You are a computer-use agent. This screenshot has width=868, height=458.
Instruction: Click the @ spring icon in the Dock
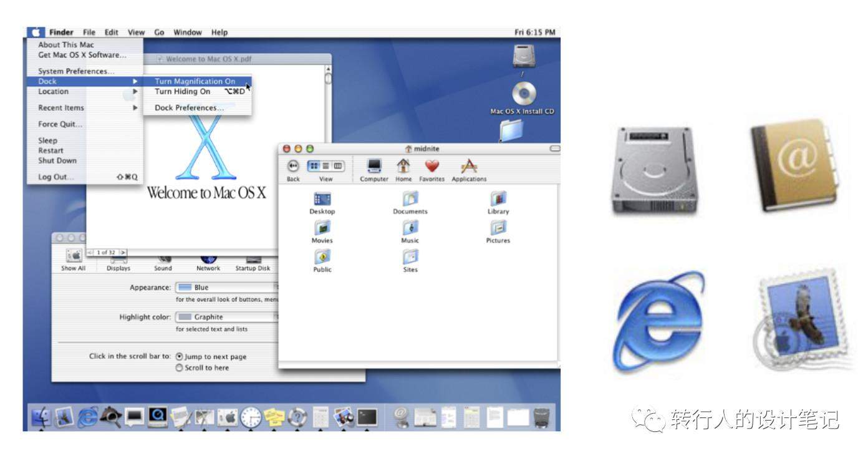click(402, 417)
